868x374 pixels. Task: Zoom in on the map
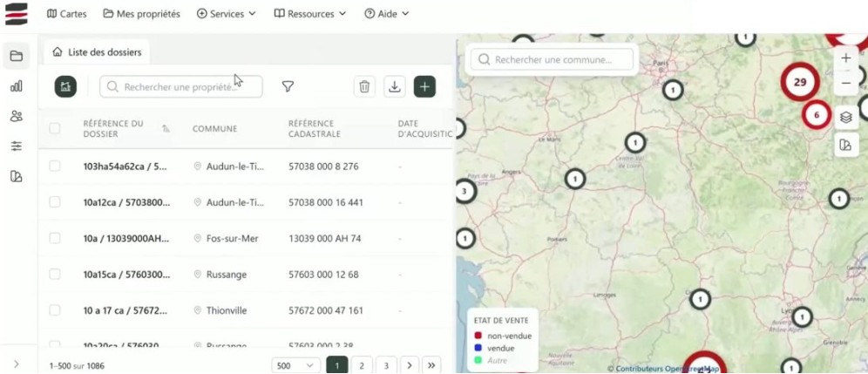[x=845, y=58]
